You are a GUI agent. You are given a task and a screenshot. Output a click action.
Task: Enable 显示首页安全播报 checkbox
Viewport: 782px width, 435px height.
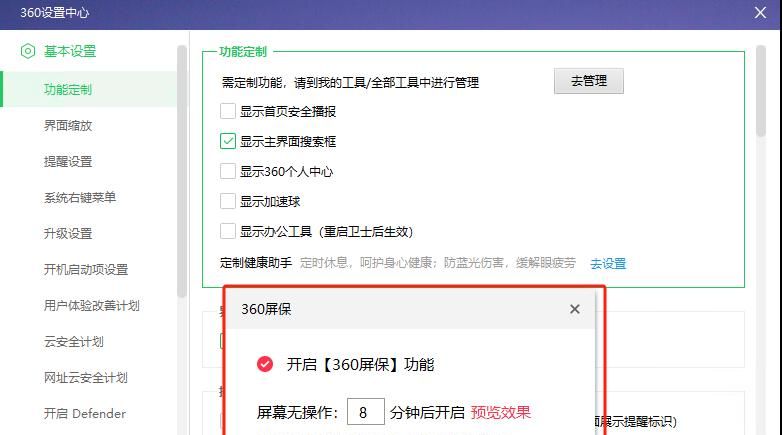[228, 111]
